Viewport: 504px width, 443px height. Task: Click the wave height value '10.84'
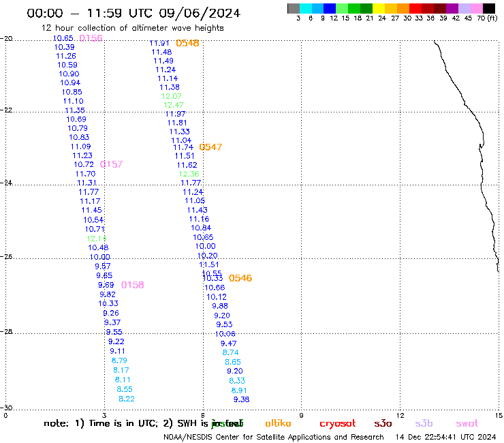(201, 228)
